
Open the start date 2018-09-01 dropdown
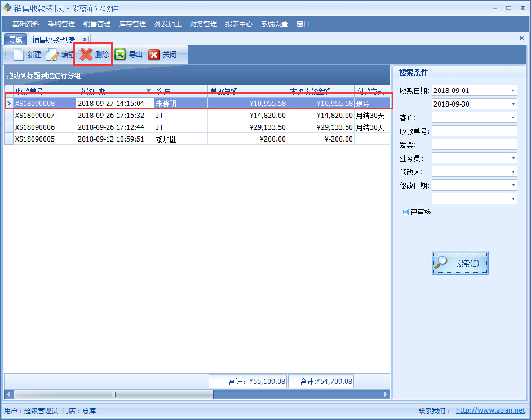pos(513,91)
